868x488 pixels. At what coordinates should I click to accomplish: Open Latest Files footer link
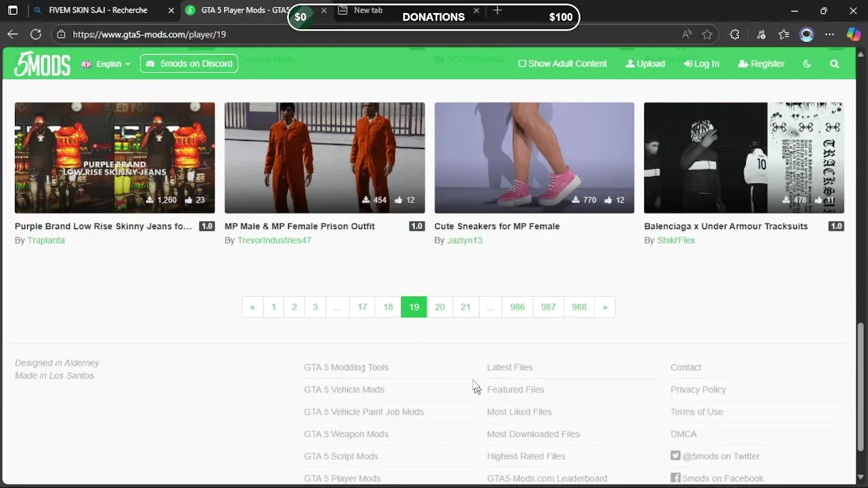pyautogui.click(x=510, y=367)
